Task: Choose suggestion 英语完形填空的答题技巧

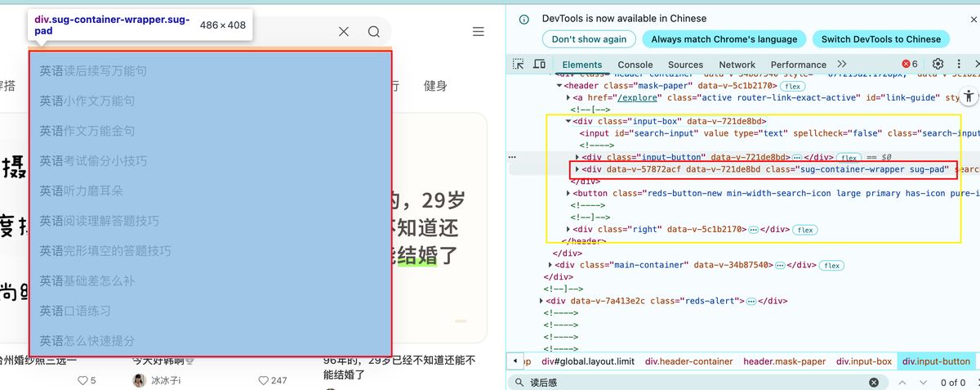Action: (211, 251)
